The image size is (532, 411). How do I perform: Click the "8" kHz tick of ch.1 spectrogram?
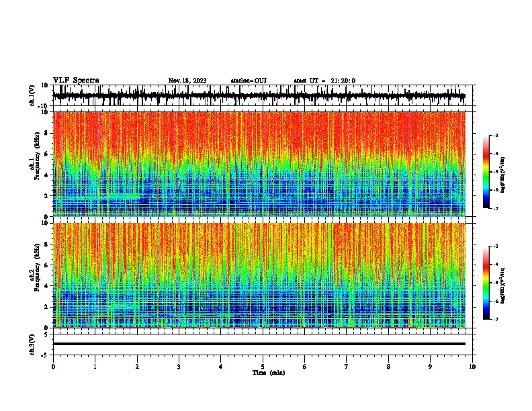click(x=46, y=133)
